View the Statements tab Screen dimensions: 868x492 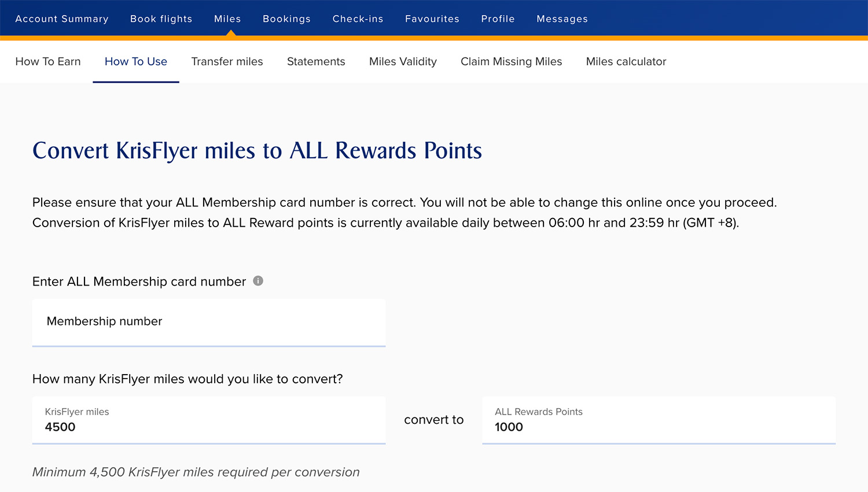[316, 62]
